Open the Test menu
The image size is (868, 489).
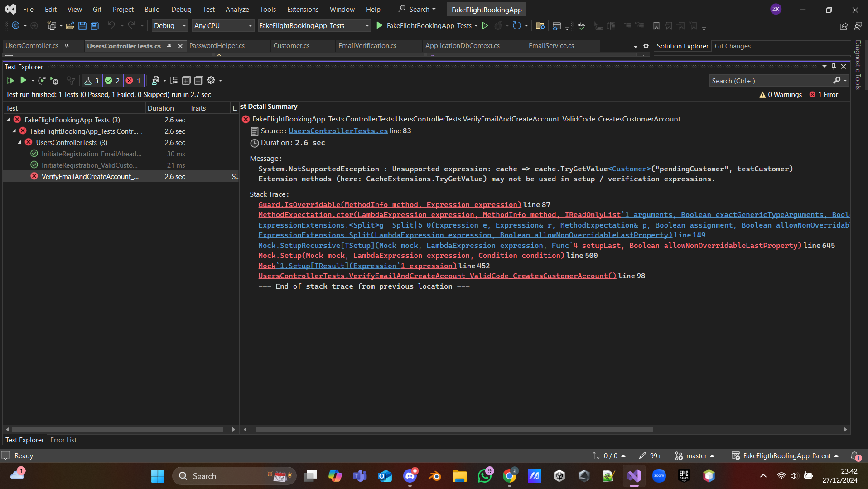click(208, 9)
